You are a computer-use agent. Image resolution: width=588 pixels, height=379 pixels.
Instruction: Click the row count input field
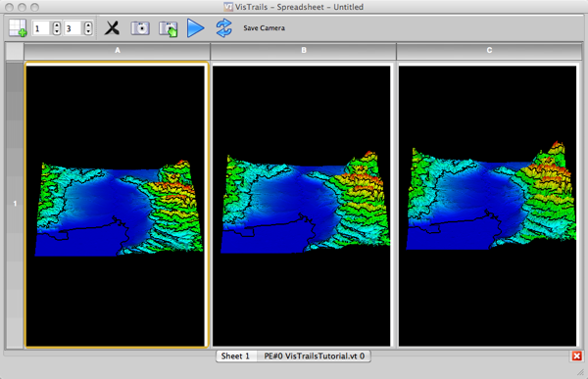[42, 28]
